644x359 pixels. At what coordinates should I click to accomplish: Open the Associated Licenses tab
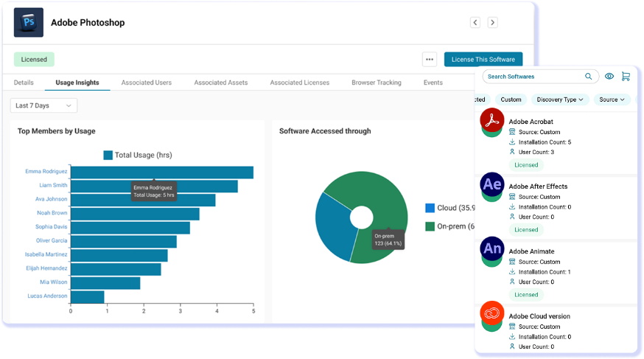(x=300, y=83)
